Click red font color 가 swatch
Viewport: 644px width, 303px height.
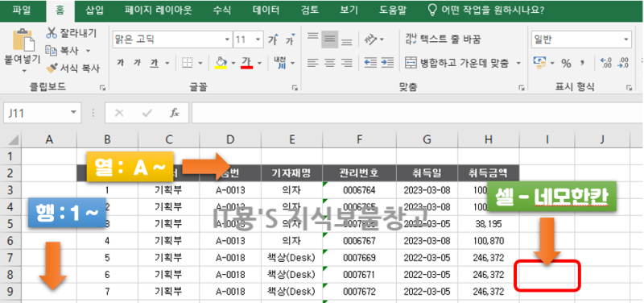click(x=247, y=64)
